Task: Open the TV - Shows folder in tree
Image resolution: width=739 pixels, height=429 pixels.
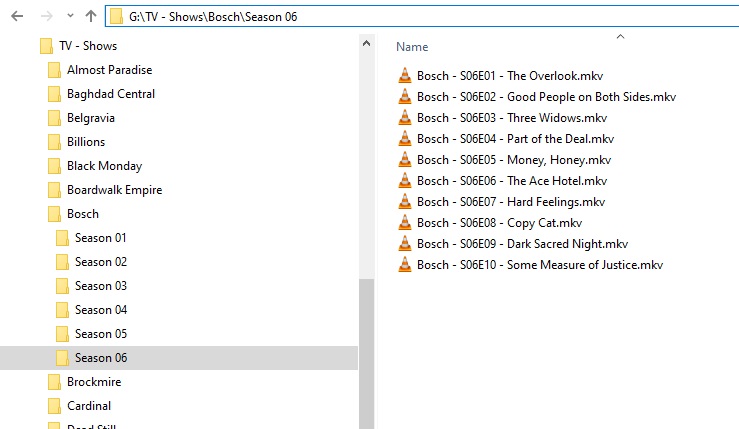Action: pos(88,46)
